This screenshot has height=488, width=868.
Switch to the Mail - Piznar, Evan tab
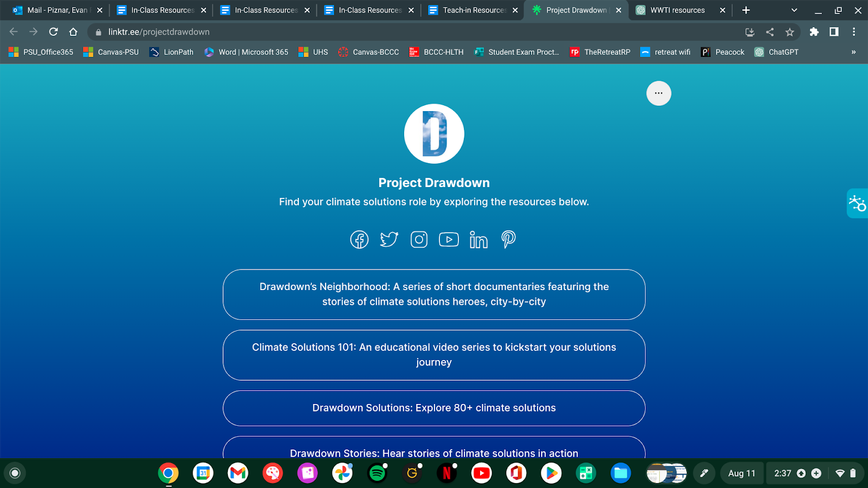pyautogui.click(x=58, y=10)
